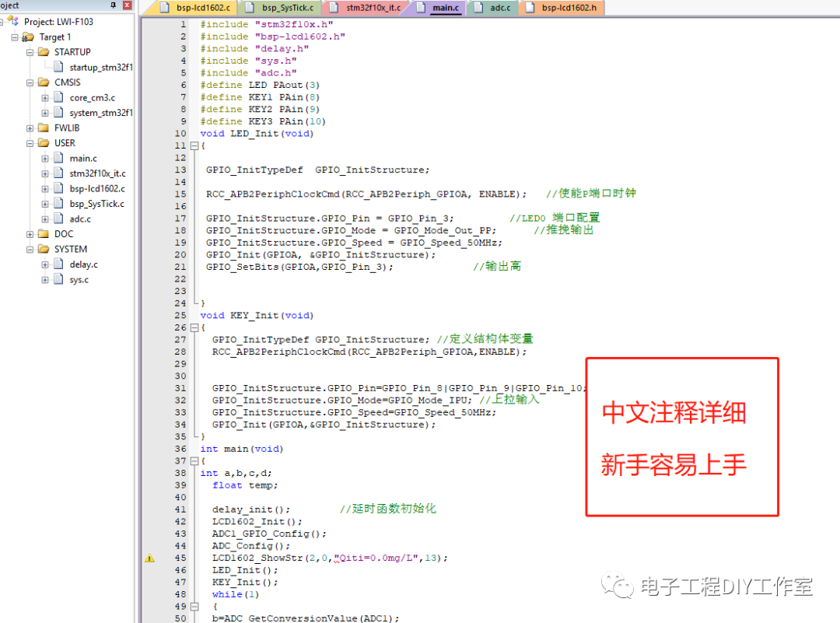Fold the main function block at line 37
Viewport: 840px width, 623px height.
(193, 460)
